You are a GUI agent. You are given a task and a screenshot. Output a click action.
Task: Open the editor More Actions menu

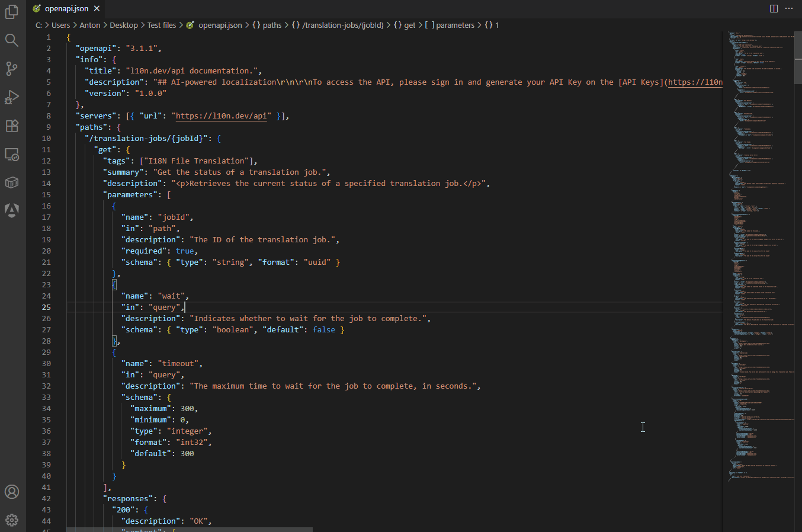[x=790, y=8]
